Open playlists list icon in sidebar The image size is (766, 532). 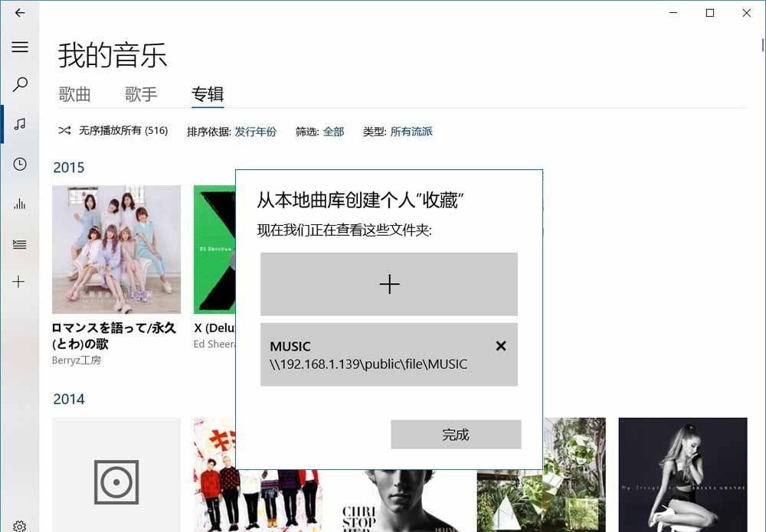20,244
